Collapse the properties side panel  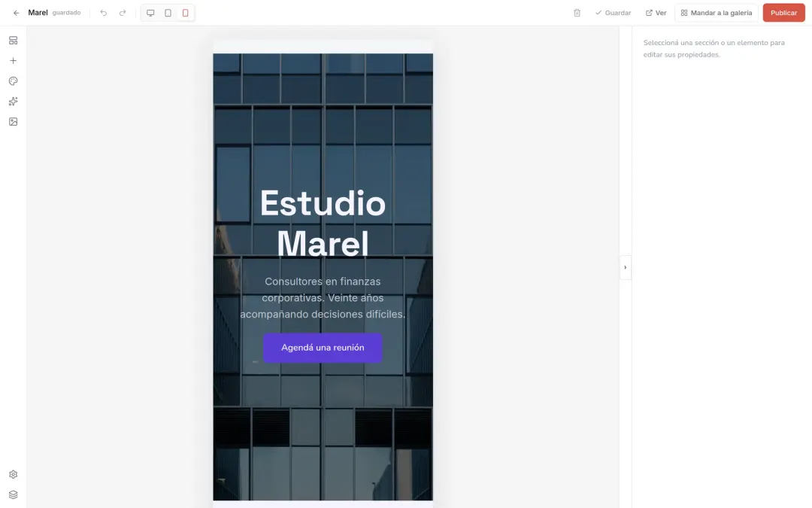625,267
